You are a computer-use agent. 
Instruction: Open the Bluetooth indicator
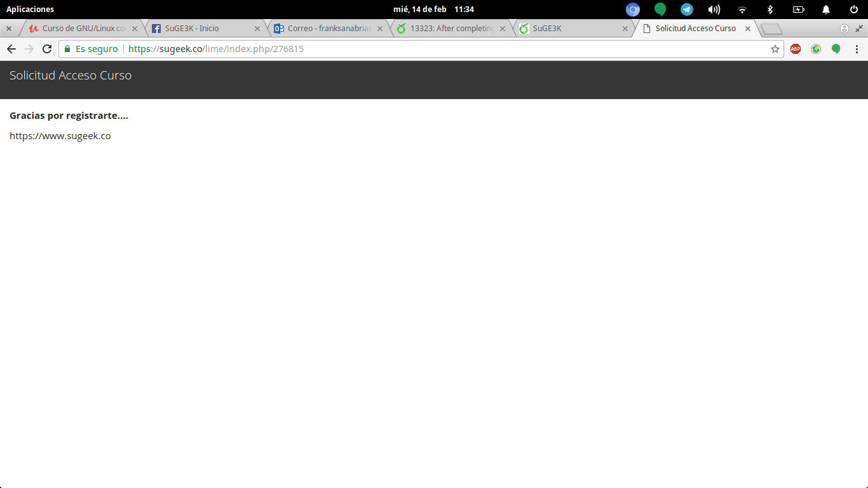[x=770, y=10]
